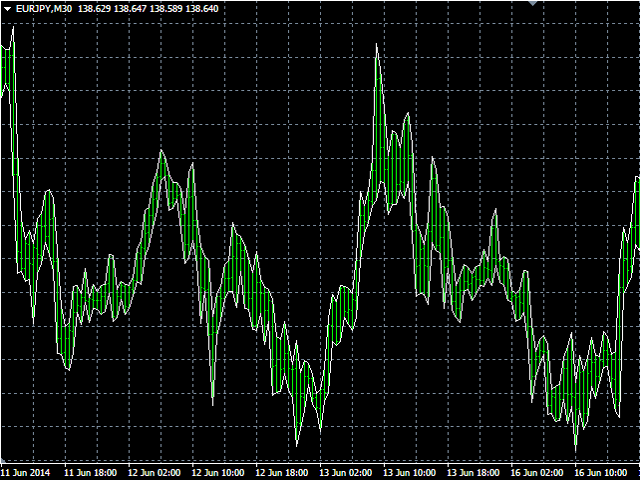Image resolution: width=640 pixels, height=480 pixels.
Task: Click the chart shift triangle marker at top
Action: [533, 2]
